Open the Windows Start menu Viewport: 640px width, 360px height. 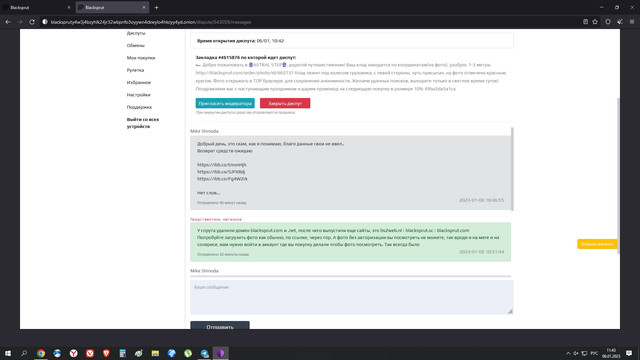click(x=8, y=353)
